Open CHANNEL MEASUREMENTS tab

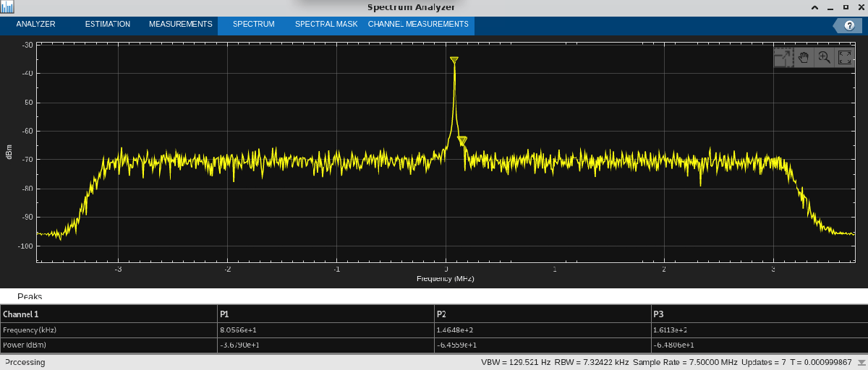pos(418,24)
